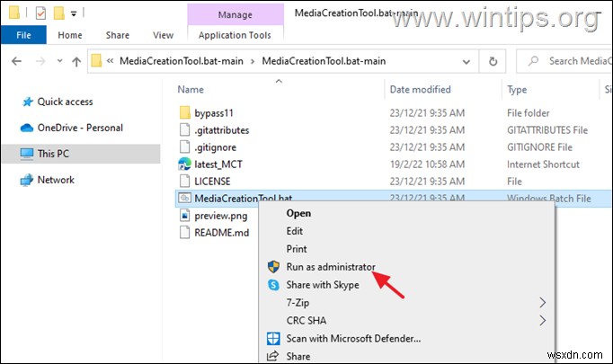
Task: Choose Run as administrator
Action: 331,267
